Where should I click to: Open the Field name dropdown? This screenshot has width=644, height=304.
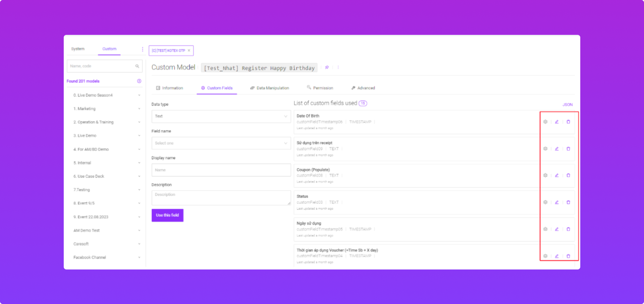[x=221, y=143]
